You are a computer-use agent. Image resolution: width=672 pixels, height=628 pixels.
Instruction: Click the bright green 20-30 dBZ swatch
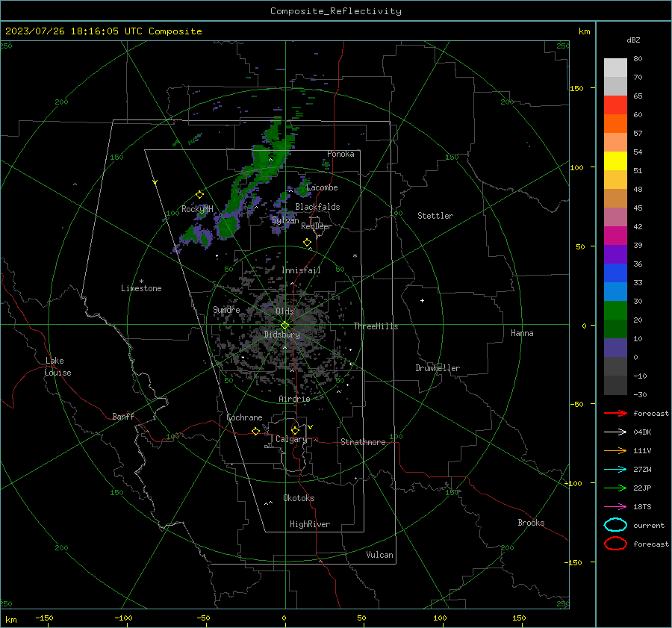pyautogui.click(x=615, y=311)
